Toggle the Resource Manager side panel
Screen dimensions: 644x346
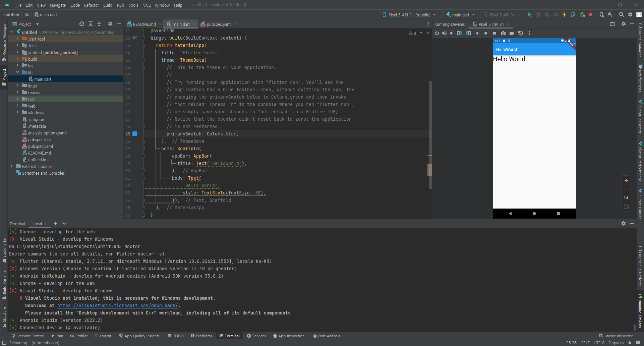pyautogui.click(x=4, y=42)
